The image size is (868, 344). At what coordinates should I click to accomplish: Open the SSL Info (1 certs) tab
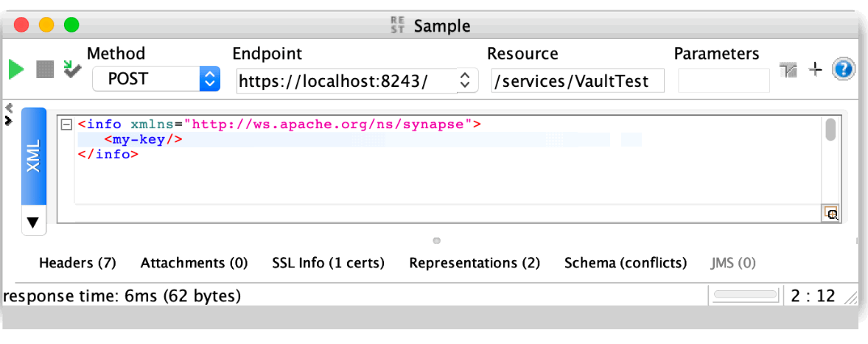pyautogui.click(x=328, y=263)
